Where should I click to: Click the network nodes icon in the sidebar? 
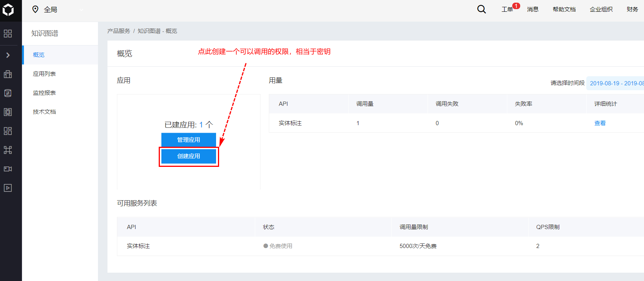point(8,150)
